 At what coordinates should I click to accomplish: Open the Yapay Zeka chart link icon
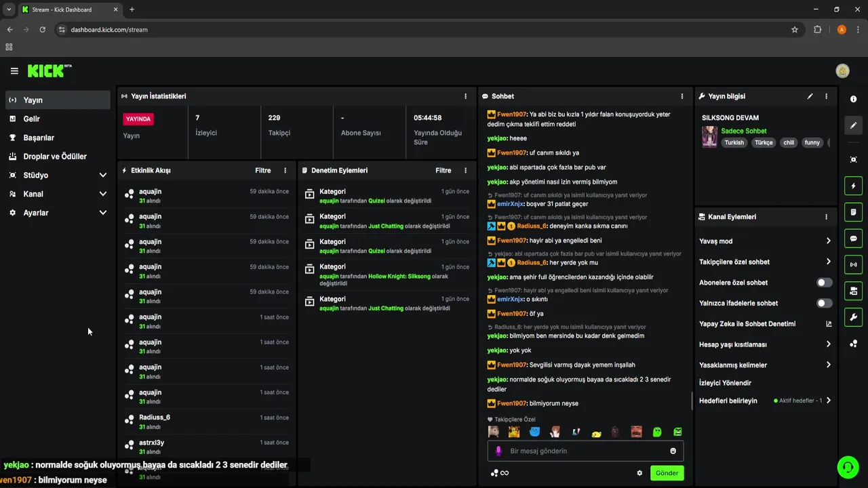[829, 324]
